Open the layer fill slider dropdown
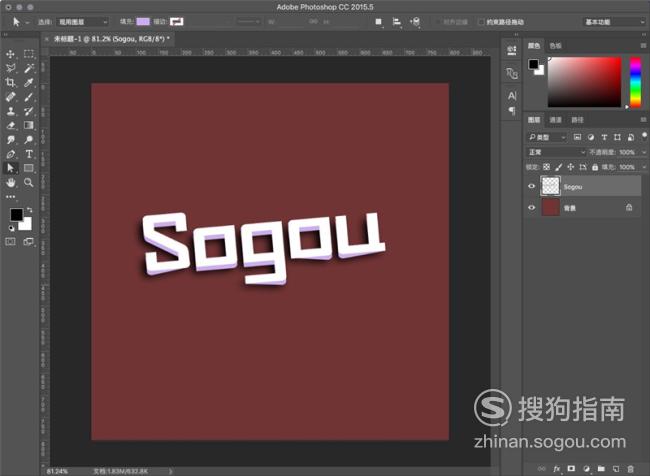 (644, 167)
